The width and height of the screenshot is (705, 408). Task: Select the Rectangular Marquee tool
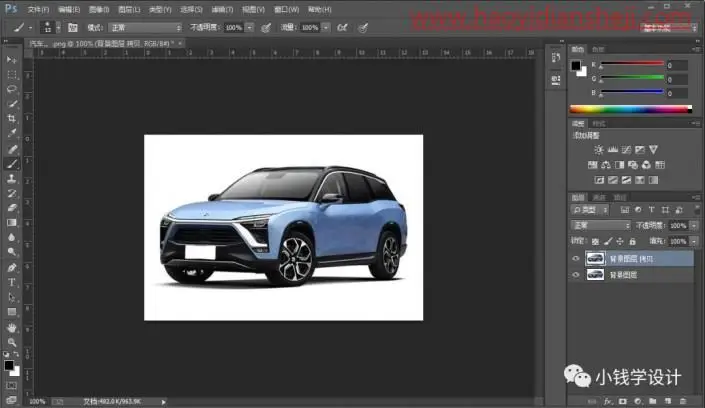[12, 74]
